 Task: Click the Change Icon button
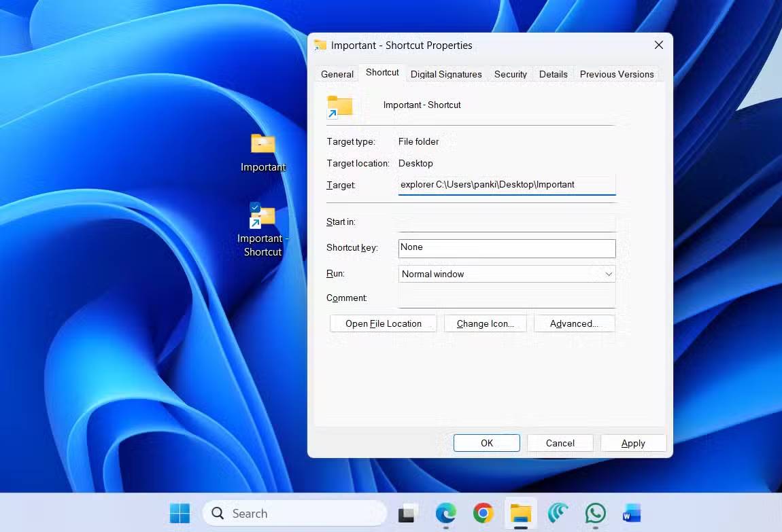coord(485,323)
